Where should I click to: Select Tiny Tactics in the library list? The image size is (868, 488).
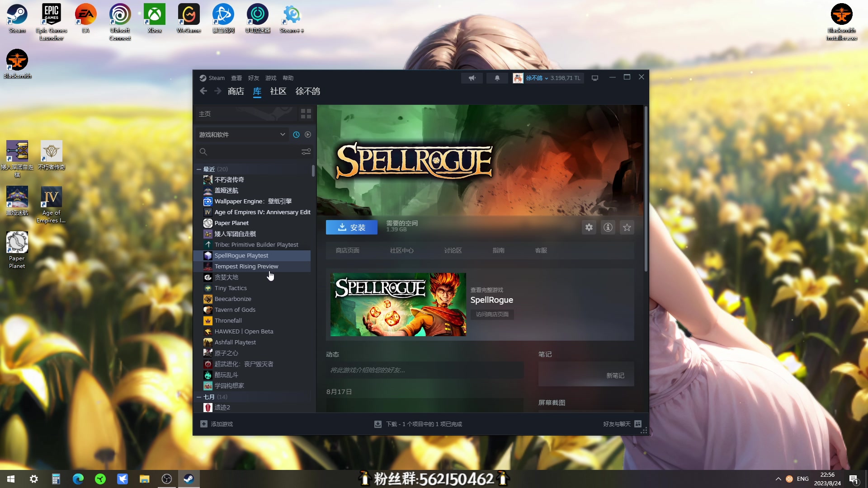click(252, 288)
